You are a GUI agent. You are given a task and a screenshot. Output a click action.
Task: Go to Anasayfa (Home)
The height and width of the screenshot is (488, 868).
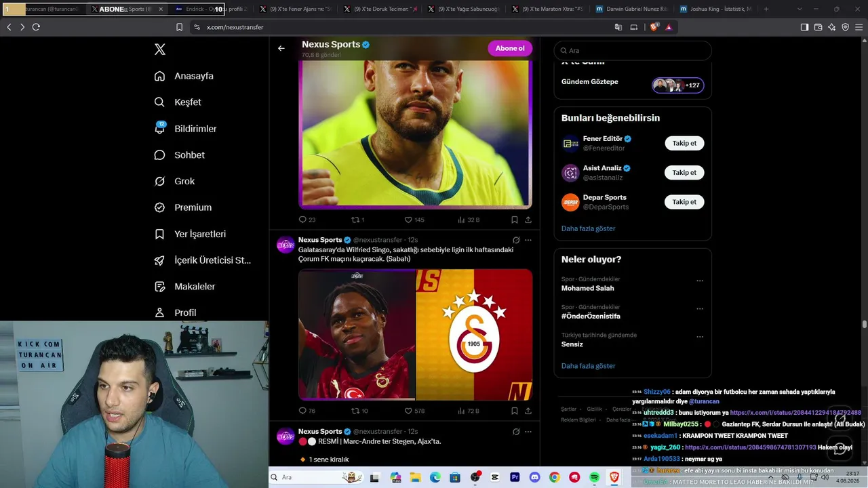184,76
